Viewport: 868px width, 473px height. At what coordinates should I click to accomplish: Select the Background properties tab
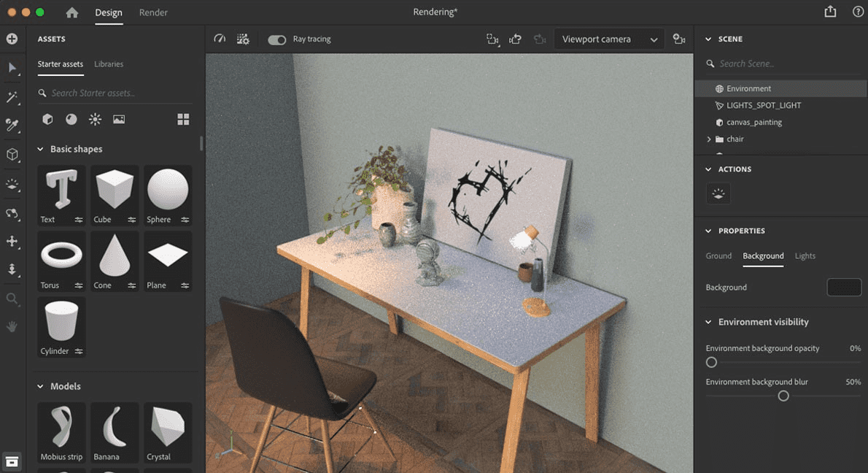click(x=763, y=256)
